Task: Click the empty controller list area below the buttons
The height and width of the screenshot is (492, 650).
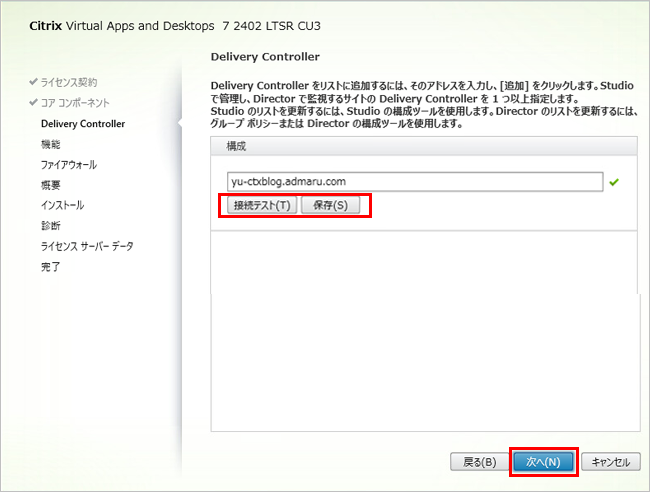Action: tap(424, 330)
